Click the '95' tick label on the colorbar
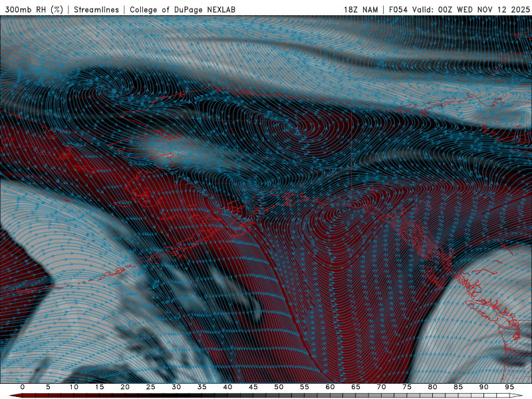This screenshot has height=399, width=532. click(x=509, y=387)
